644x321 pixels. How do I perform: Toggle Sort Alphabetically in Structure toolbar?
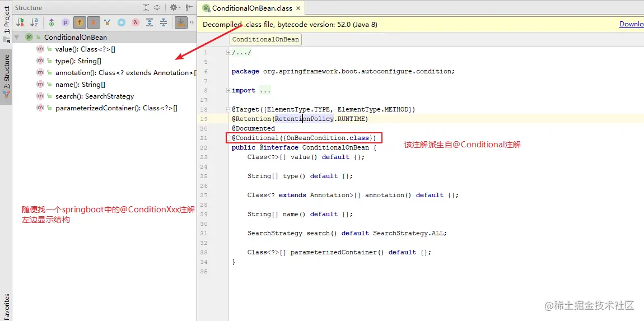[x=34, y=22]
